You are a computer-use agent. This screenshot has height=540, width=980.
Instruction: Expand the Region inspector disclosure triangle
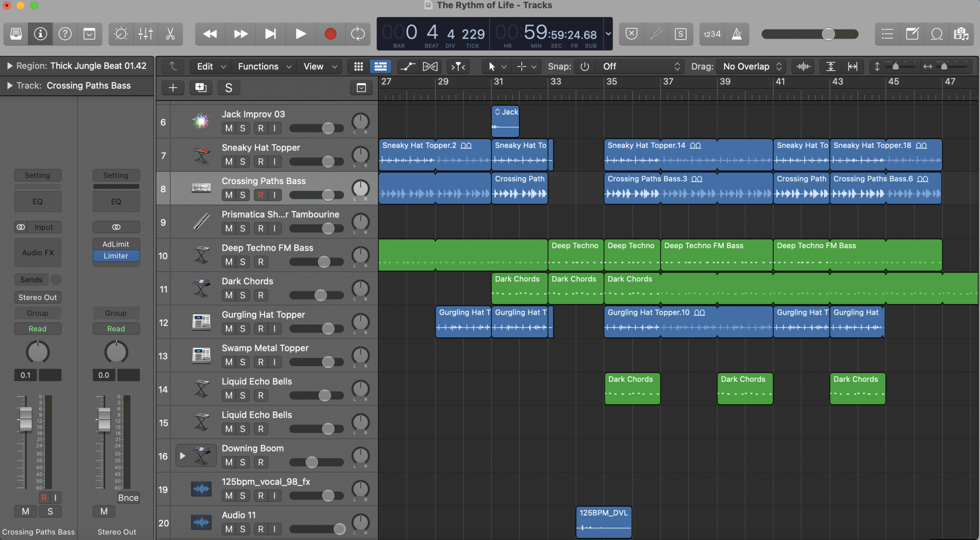click(9, 66)
